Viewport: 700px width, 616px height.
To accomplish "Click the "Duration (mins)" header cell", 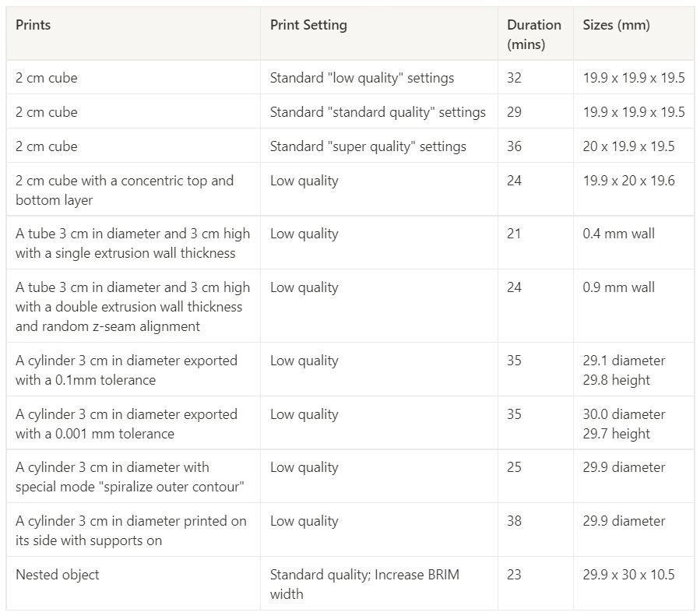I will point(534,34).
